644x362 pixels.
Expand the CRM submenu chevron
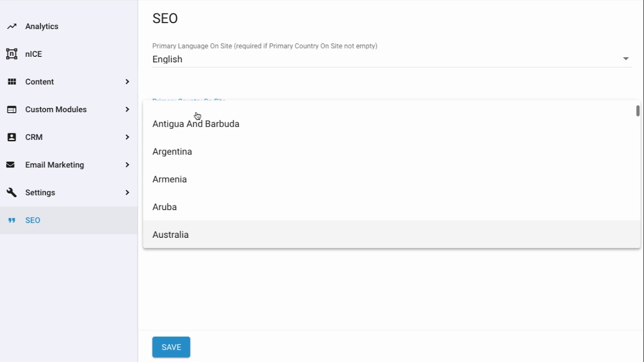[x=127, y=137]
